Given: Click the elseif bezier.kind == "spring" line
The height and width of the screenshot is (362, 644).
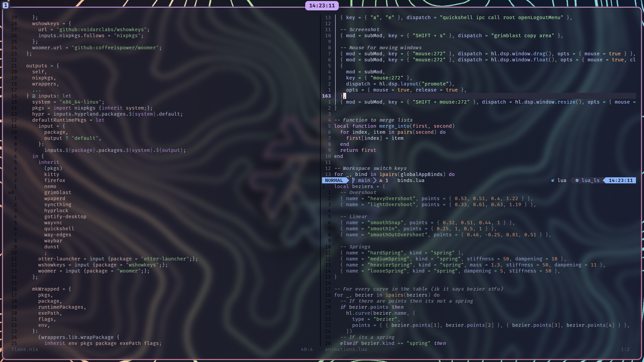Looking at the screenshot, I should (x=393, y=343).
